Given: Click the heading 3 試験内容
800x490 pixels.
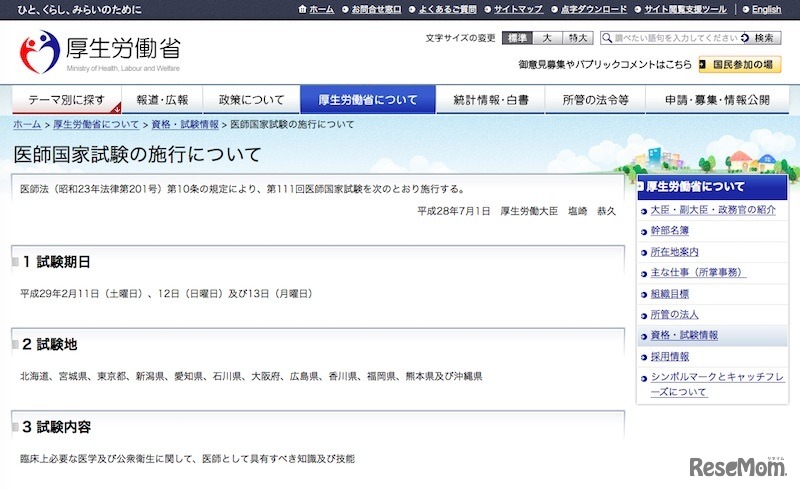Looking at the screenshot, I should click(56, 427).
